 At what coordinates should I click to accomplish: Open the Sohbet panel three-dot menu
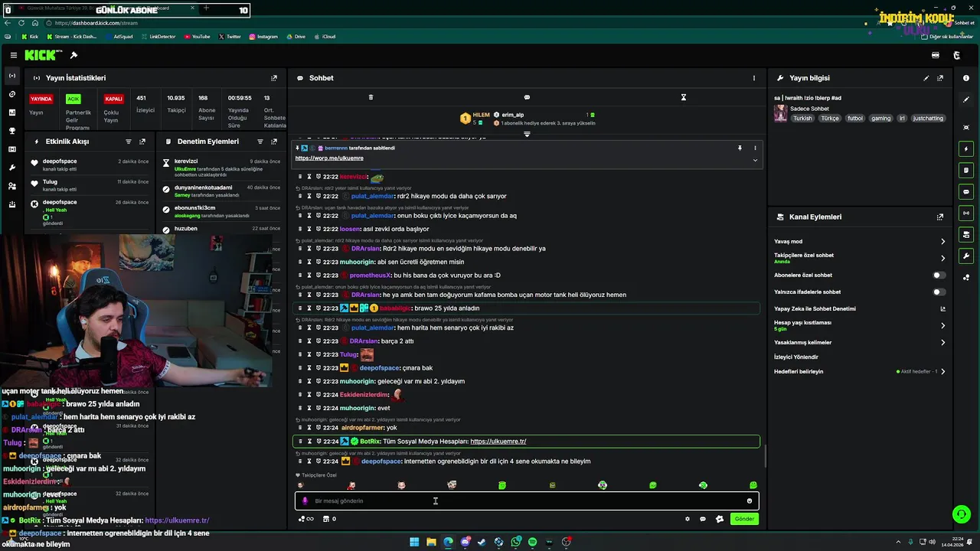pos(753,78)
